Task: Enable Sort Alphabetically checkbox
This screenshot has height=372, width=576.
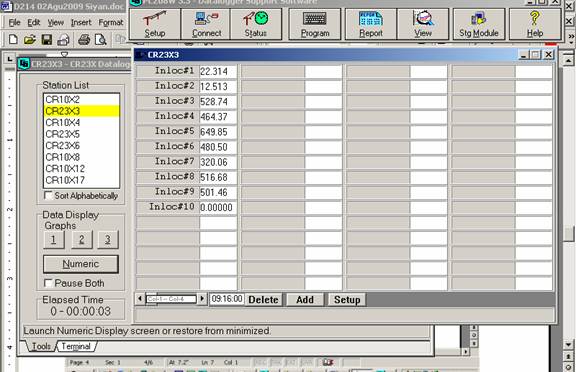Action: pyautogui.click(x=48, y=195)
